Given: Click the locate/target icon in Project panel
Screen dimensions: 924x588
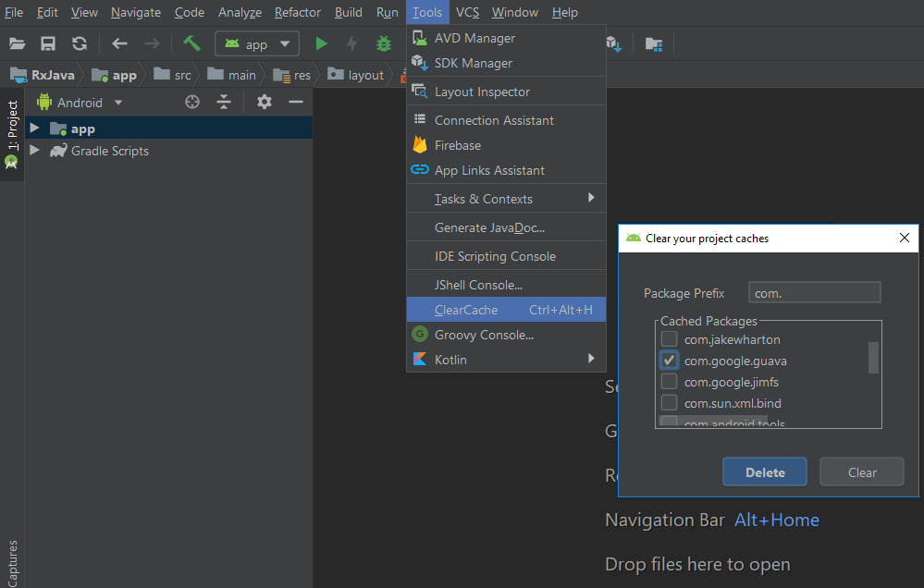Looking at the screenshot, I should (192, 102).
